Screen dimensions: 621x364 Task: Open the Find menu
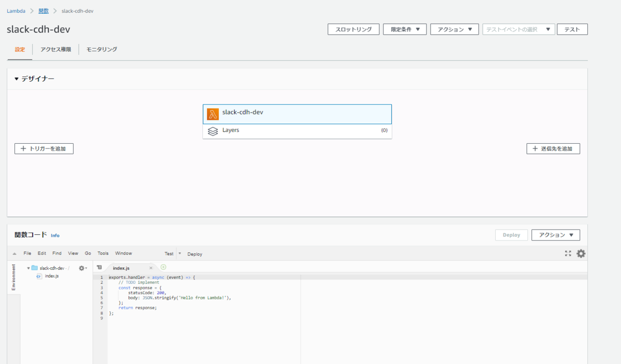[57, 253]
